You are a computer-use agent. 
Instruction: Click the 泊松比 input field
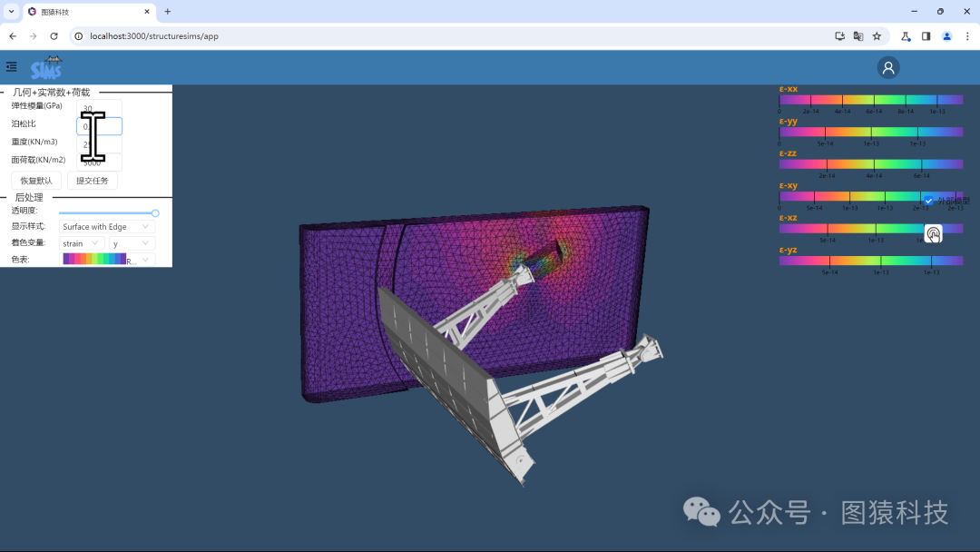click(x=99, y=126)
